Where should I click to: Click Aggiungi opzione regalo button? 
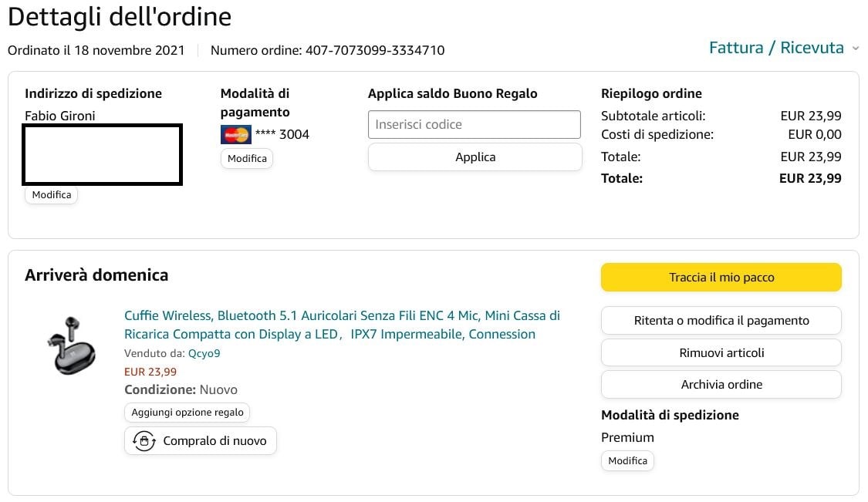pyautogui.click(x=187, y=413)
